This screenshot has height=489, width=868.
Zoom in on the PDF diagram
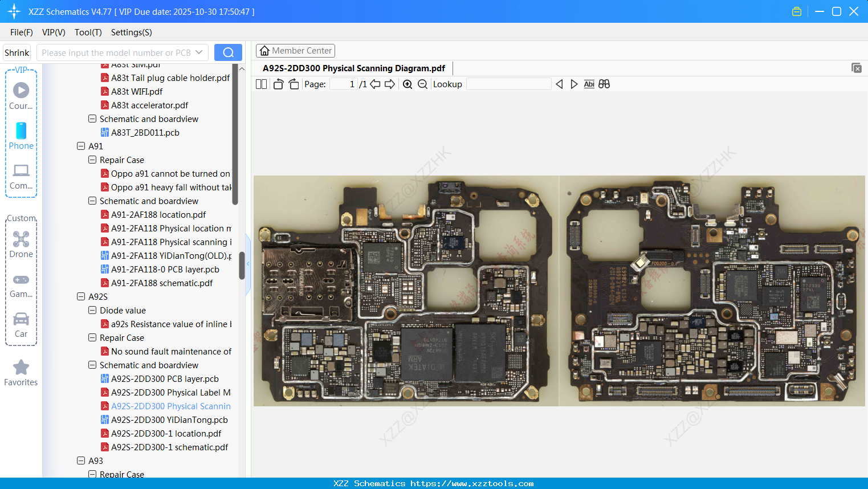point(407,84)
